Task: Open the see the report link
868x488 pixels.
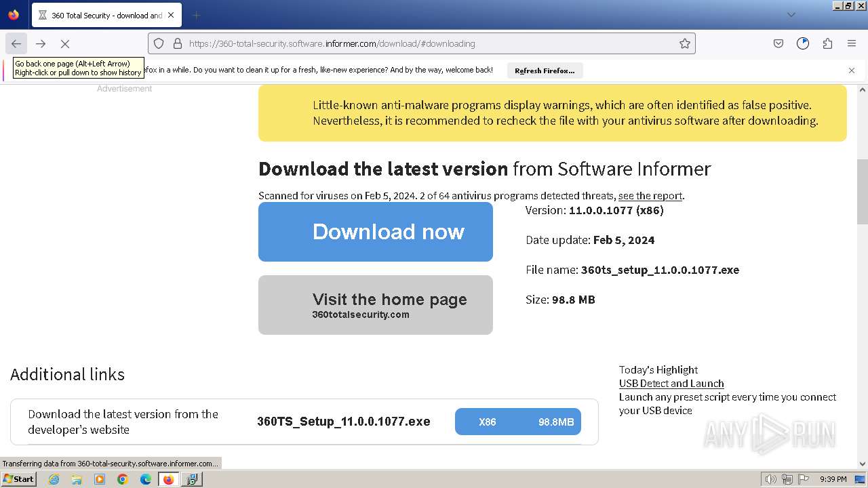Action: [x=650, y=196]
